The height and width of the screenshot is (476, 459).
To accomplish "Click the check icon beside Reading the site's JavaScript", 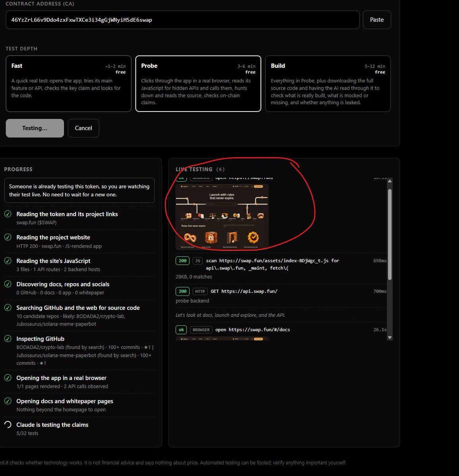I will pyautogui.click(x=8, y=261).
